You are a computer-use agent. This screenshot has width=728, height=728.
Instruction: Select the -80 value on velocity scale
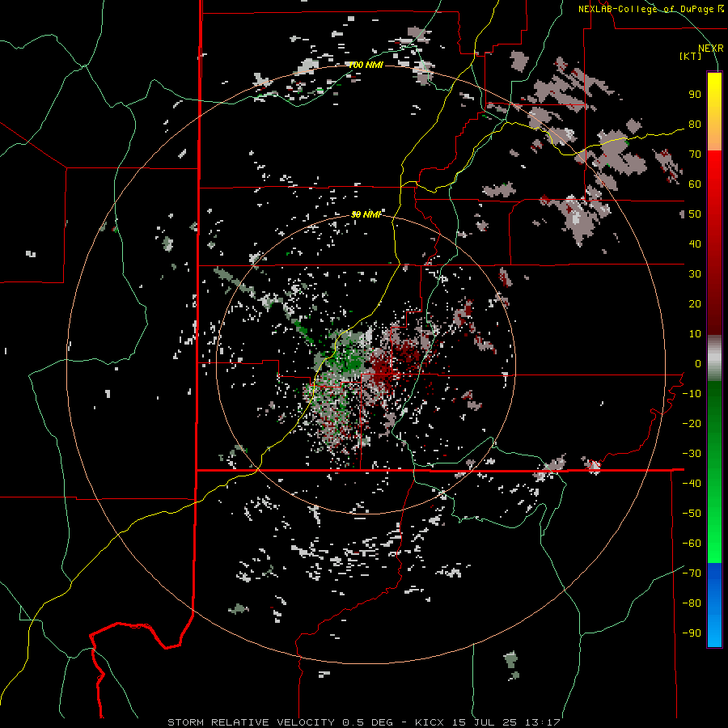(692, 603)
